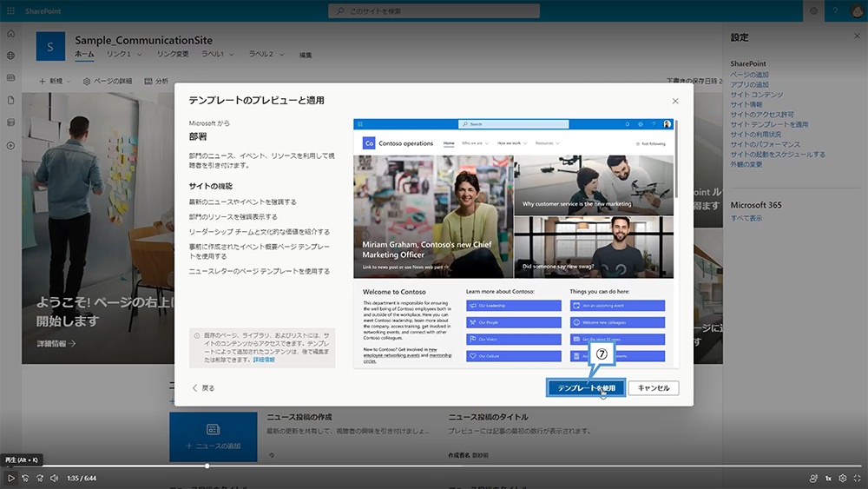This screenshot has height=489, width=868.
Task: Play the video with the play button
Action: (x=10, y=478)
